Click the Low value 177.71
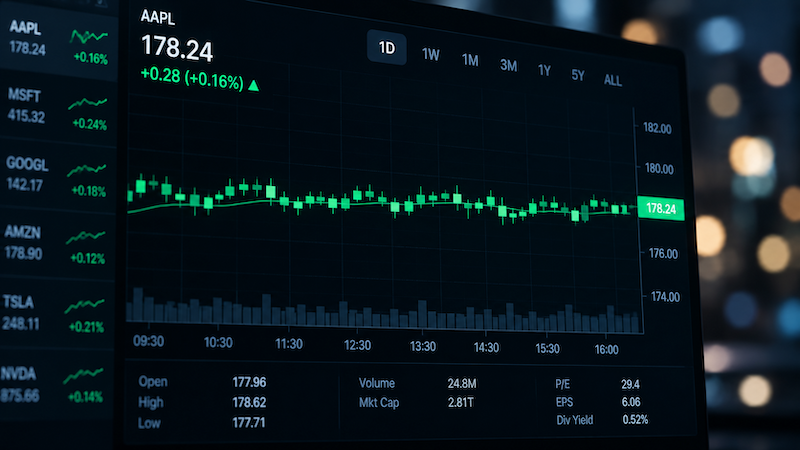The height and width of the screenshot is (450, 800). 249,422
